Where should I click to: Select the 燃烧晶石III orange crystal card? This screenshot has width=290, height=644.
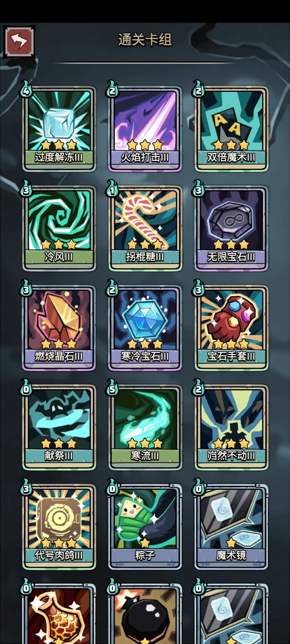tap(59, 328)
